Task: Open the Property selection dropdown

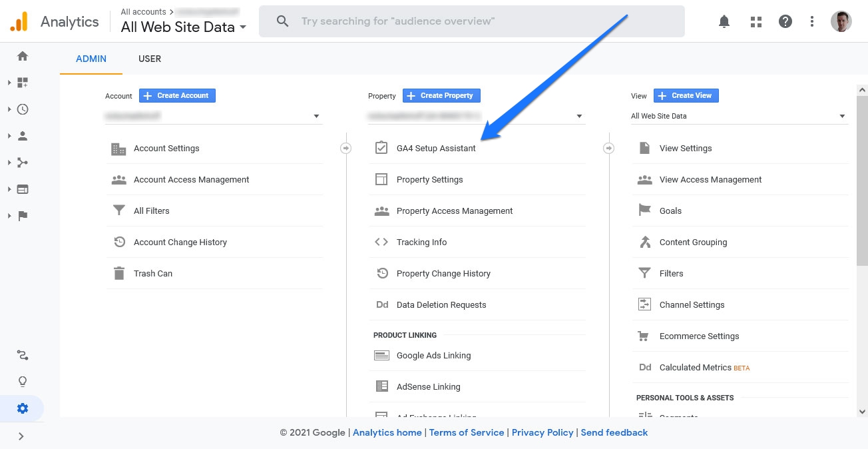Action: 477,116
